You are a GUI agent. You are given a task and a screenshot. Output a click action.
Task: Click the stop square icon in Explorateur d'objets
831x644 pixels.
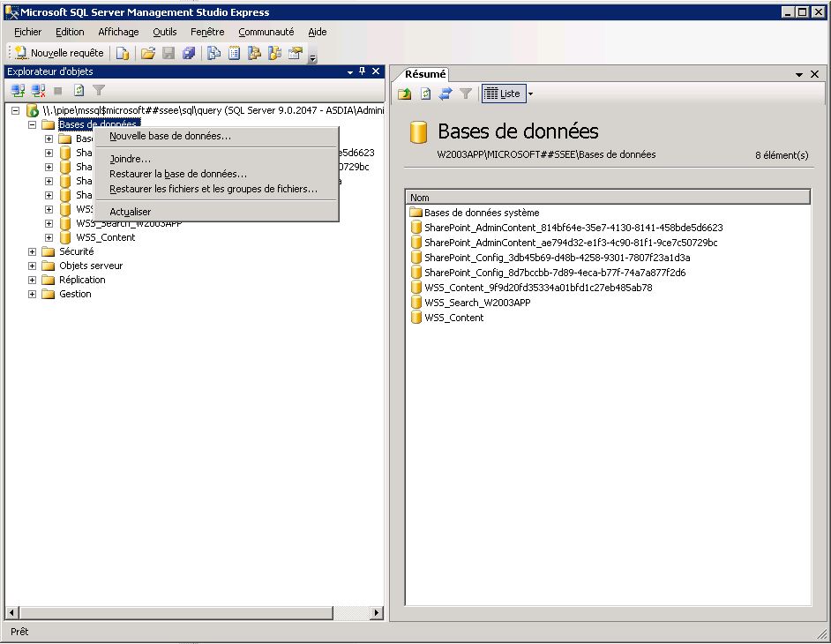pyautogui.click(x=58, y=91)
